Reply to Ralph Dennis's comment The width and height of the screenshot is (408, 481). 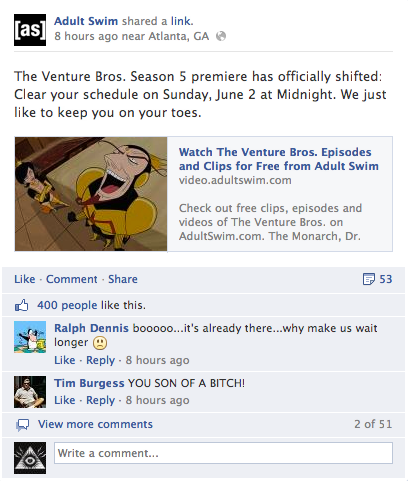point(100,360)
